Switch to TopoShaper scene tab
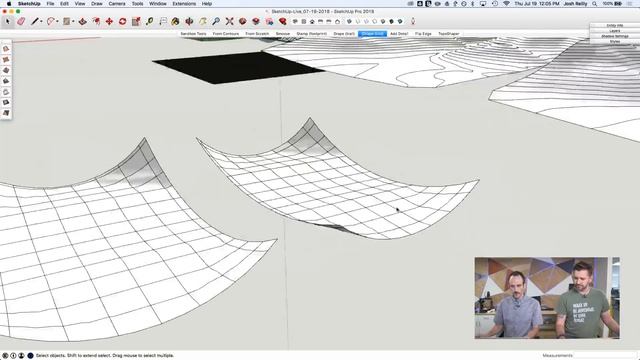640x360 pixels. pos(449,33)
